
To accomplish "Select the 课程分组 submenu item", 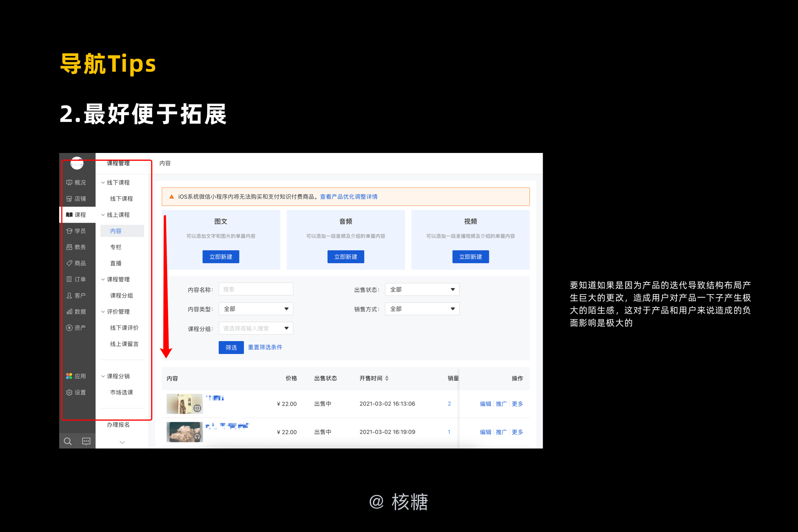I will click(x=122, y=296).
